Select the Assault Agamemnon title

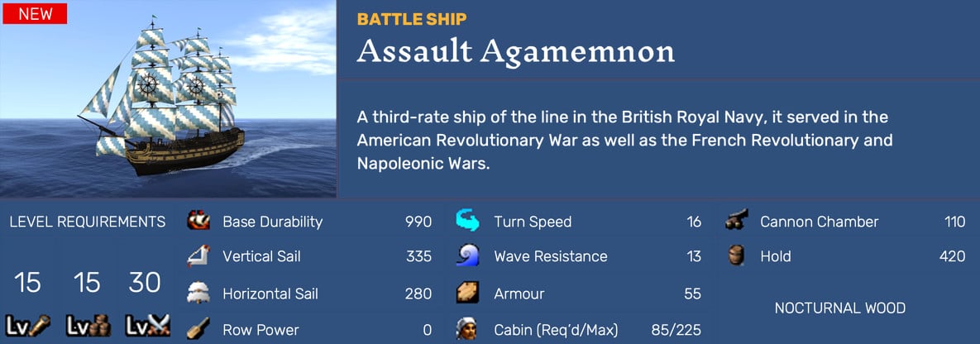(515, 52)
